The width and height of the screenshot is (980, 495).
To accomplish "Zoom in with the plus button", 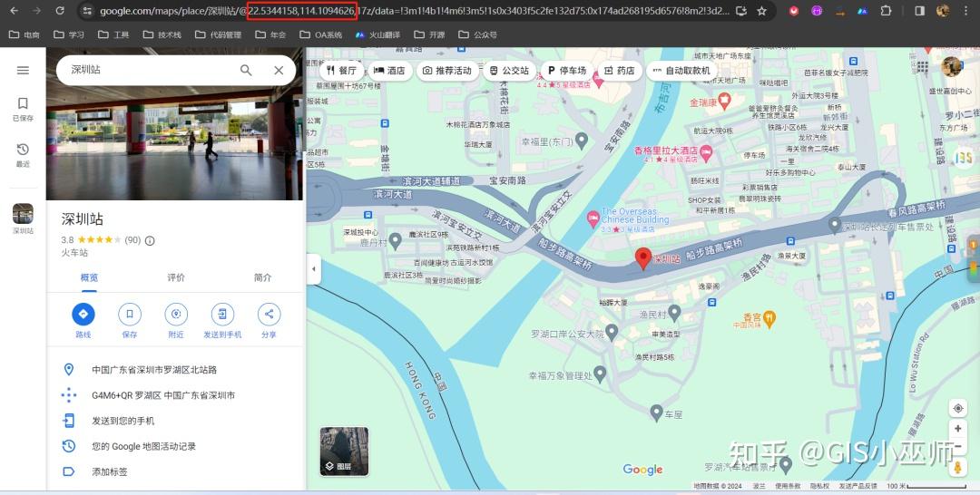I will coord(957,429).
